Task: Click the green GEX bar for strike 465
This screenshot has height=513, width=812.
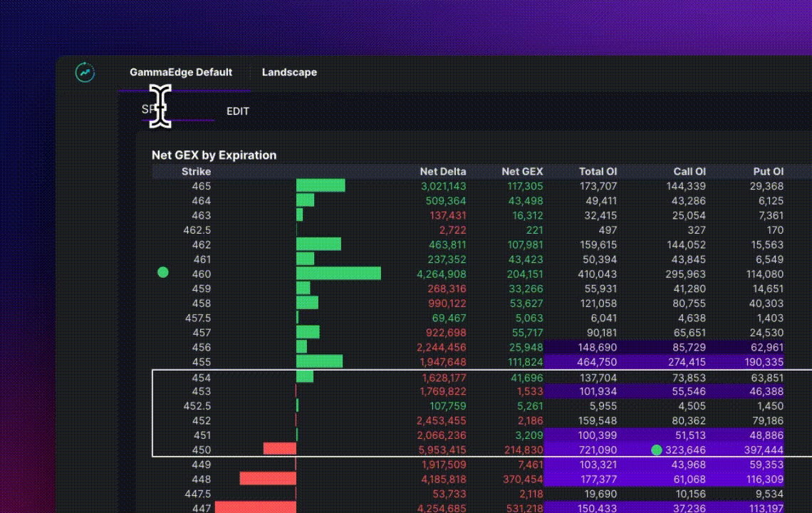Action: click(321, 185)
